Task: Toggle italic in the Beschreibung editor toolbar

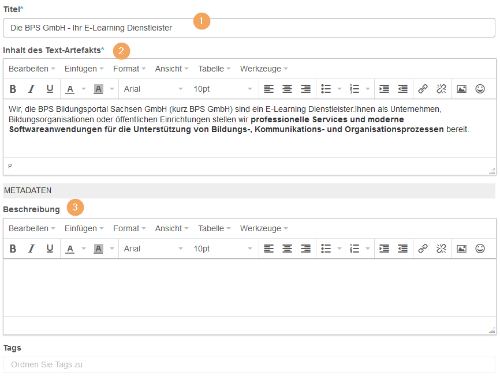Action: (x=31, y=249)
